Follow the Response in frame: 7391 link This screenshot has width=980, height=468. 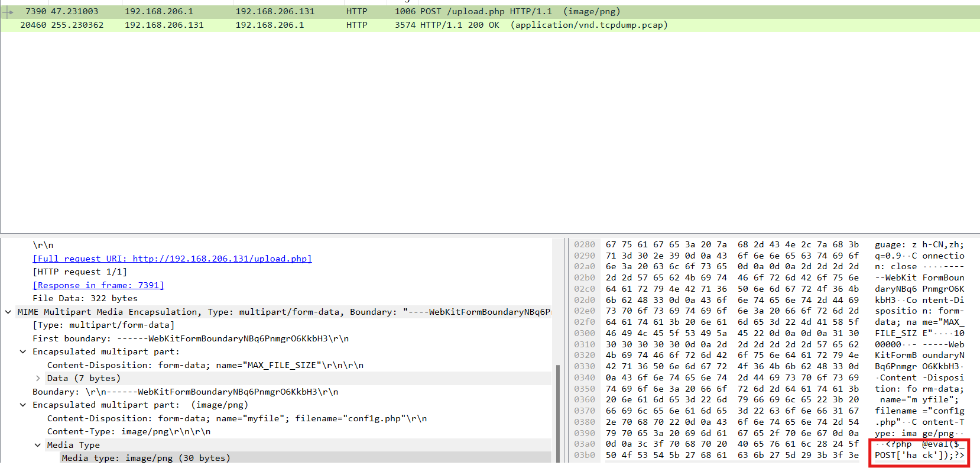(x=98, y=285)
